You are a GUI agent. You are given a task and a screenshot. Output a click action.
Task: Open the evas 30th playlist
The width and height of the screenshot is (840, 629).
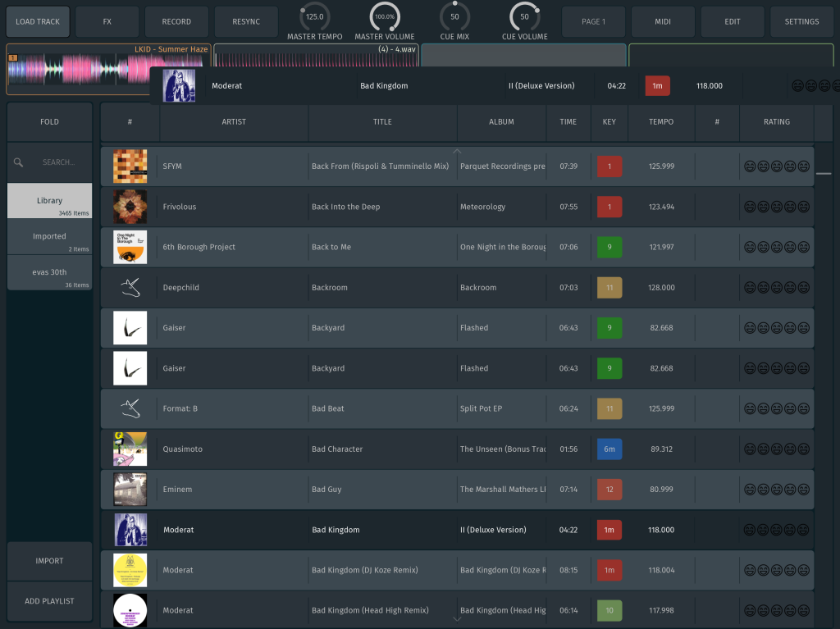[x=49, y=273]
